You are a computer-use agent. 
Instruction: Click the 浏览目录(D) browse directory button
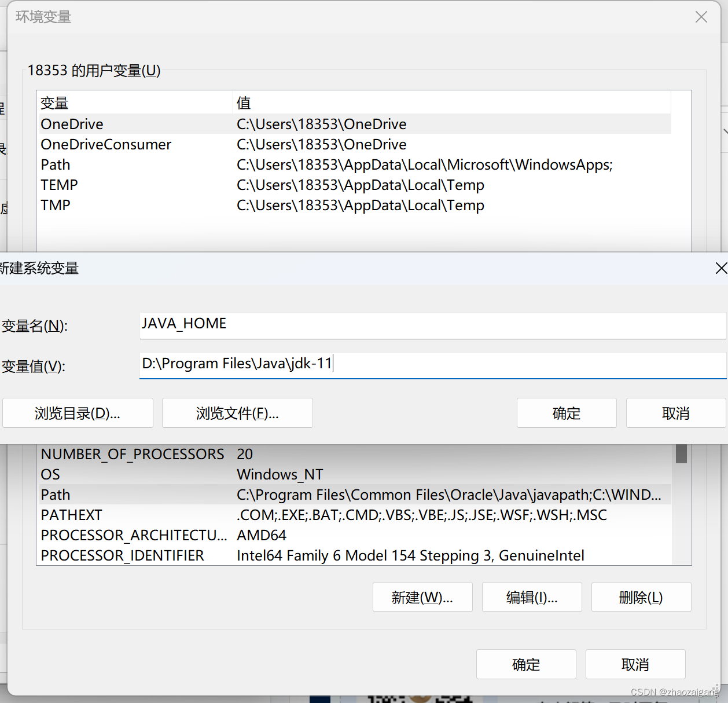[78, 413]
